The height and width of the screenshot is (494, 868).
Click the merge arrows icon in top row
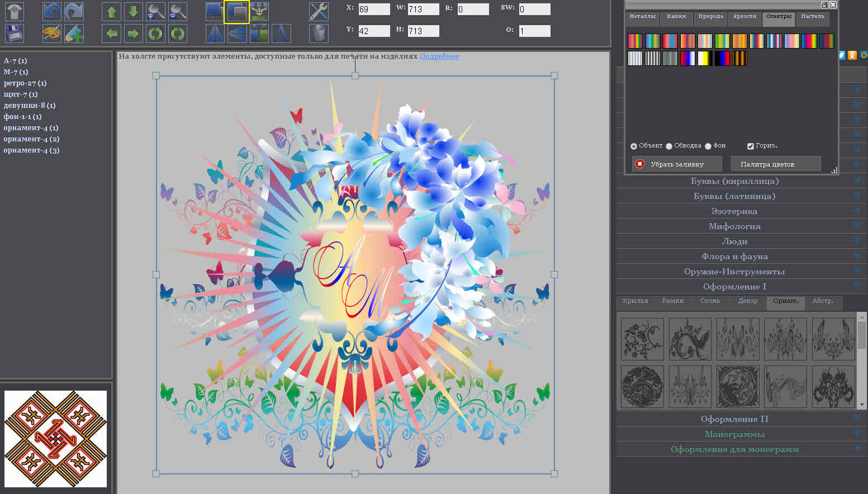(259, 11)
